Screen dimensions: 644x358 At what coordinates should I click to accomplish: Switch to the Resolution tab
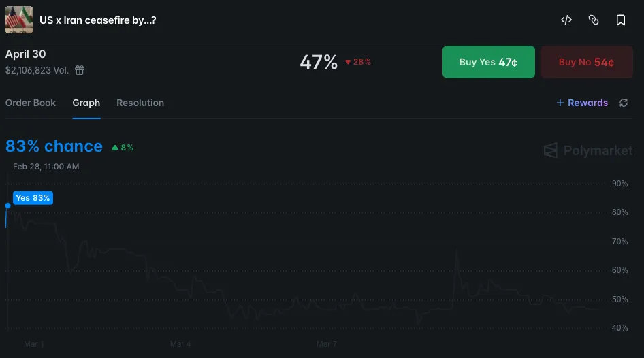click(140, 103)
